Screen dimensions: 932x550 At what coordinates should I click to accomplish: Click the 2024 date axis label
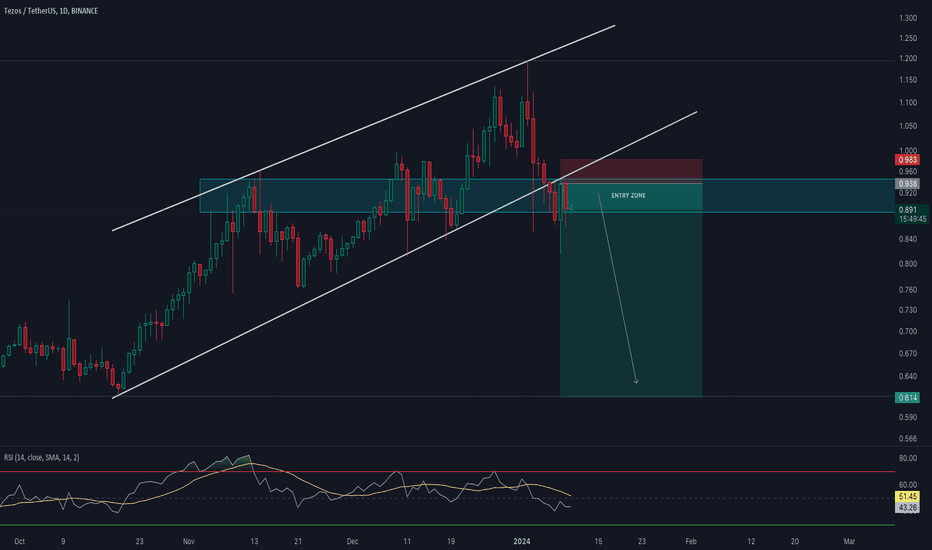[x=522, y=542]
